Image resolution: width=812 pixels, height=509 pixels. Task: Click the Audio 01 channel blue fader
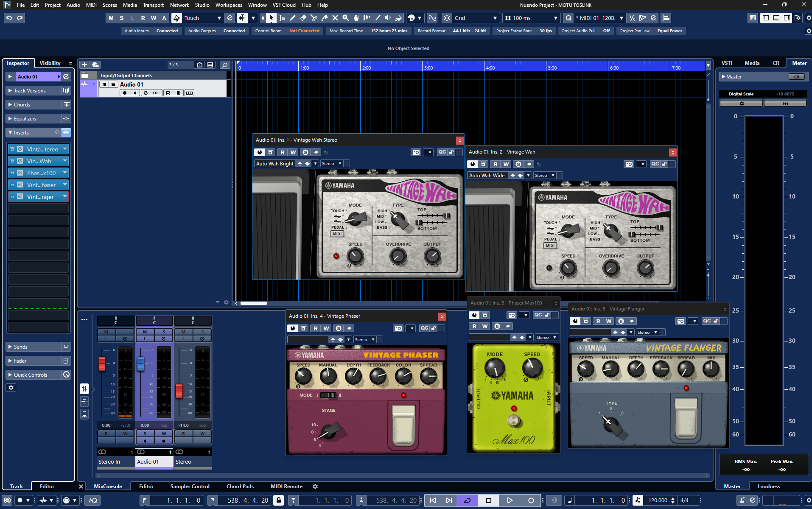click(x=140, y=364)
